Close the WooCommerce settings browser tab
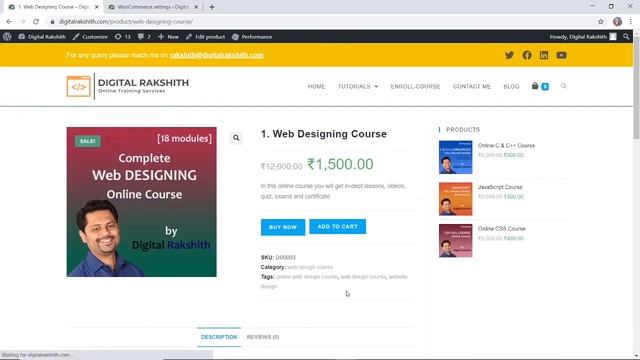 196,7
